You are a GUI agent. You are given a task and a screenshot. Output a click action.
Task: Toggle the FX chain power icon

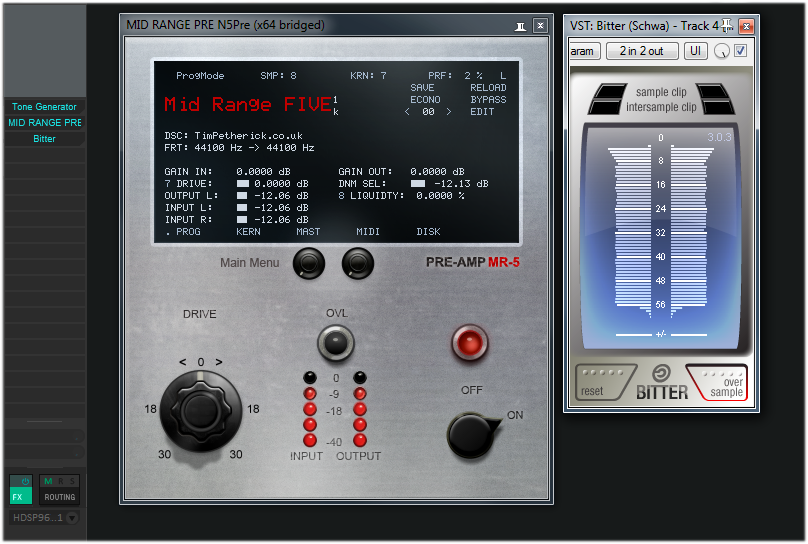point(25,481)
